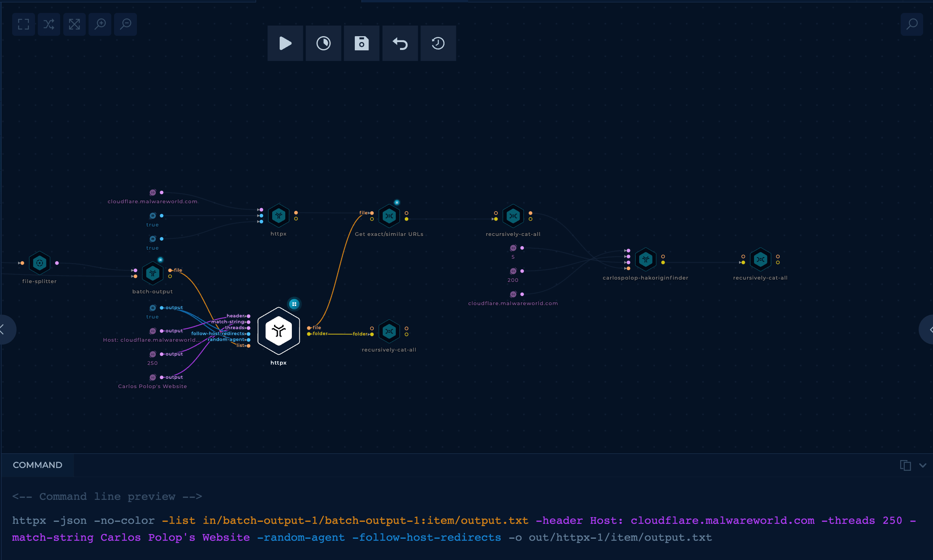Click the follow-host-redirects input port
The width and height of the screenshot is (933, 560).
[249, 334]
